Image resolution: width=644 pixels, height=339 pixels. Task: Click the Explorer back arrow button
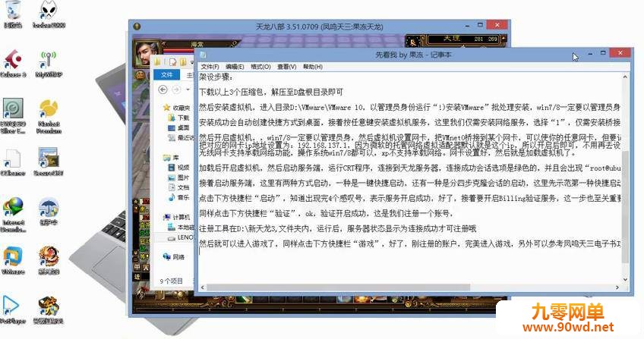[163, 89]
